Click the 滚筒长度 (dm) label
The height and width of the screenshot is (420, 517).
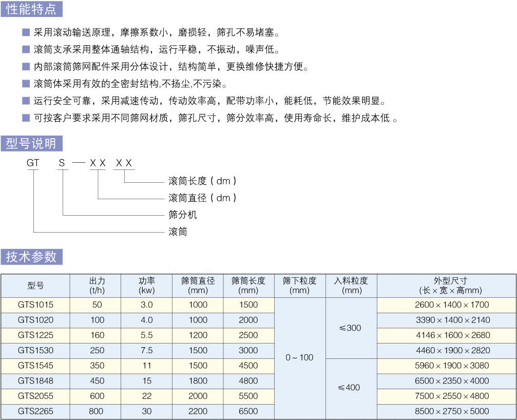202,181
